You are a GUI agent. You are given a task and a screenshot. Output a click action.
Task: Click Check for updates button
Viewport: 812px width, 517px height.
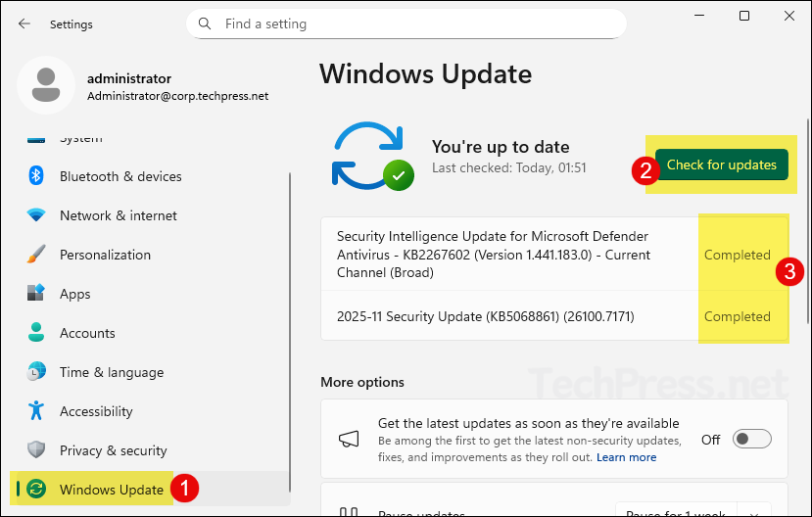pos(721,164)
